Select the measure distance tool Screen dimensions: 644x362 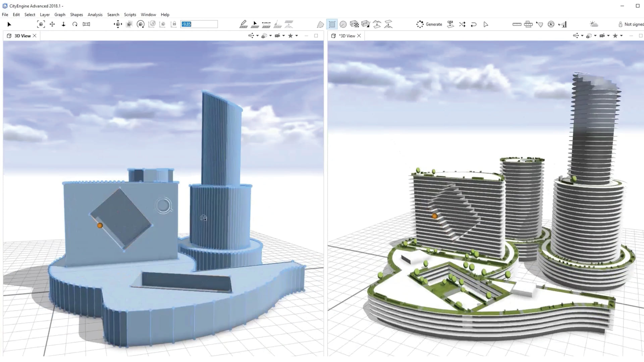[x=517, y=24]
